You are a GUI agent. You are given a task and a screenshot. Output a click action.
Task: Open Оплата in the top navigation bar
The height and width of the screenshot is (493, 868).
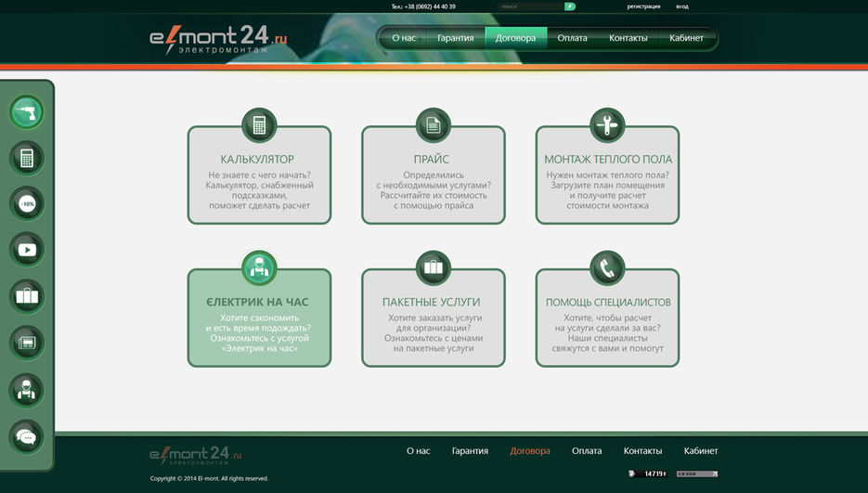click(x=572, y=38)
